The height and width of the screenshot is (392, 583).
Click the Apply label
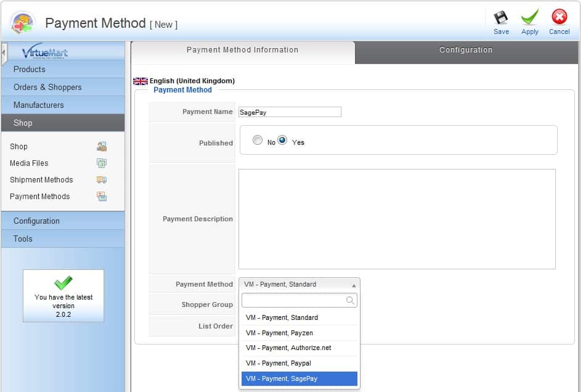point(529,31)
